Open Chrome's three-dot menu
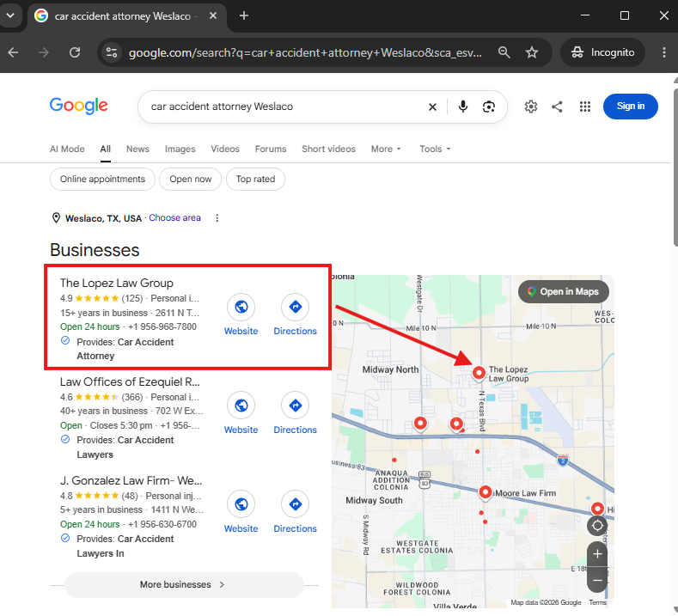This screenshot has height=616, width=678. tap(664, 52)
